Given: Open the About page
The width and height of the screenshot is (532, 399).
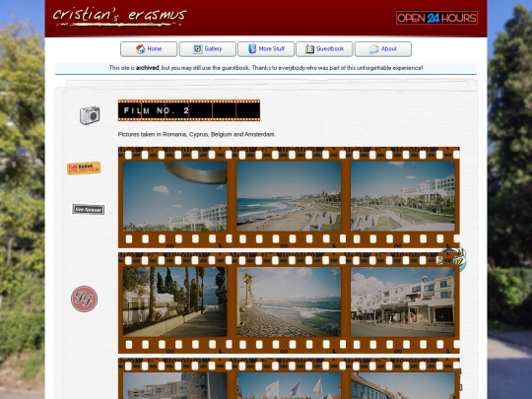Looking at the screenshot, I should click(383, 49).
